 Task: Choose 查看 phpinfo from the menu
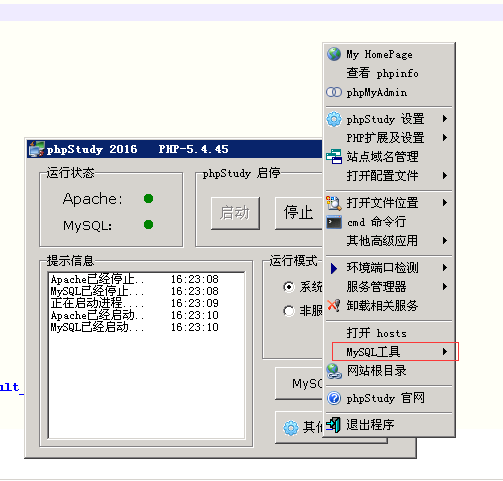tap(389, 73)
